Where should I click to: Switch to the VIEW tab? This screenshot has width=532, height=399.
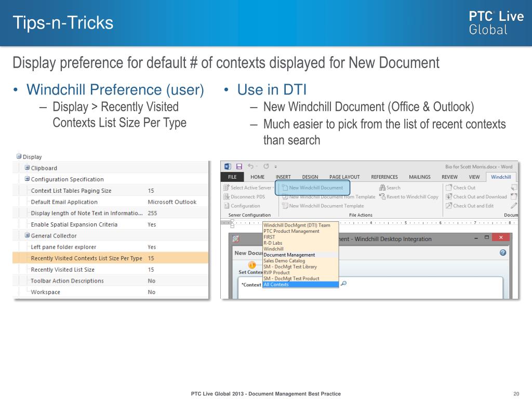coord(474,177)
